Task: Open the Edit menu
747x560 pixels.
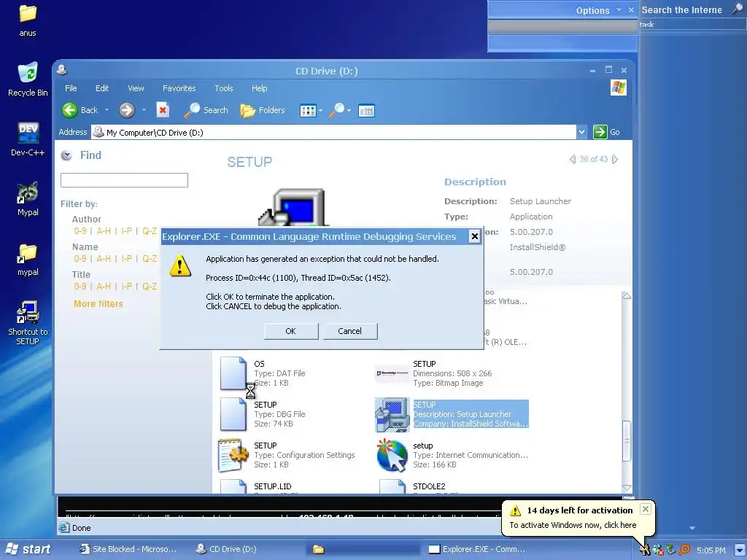Action: (x=102, y=88)
